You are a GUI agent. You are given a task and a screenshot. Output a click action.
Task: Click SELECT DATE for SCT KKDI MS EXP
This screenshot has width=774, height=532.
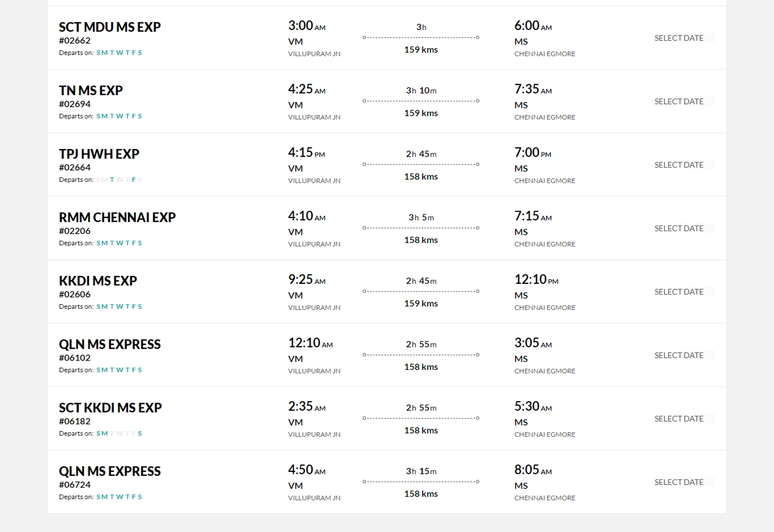679,419
